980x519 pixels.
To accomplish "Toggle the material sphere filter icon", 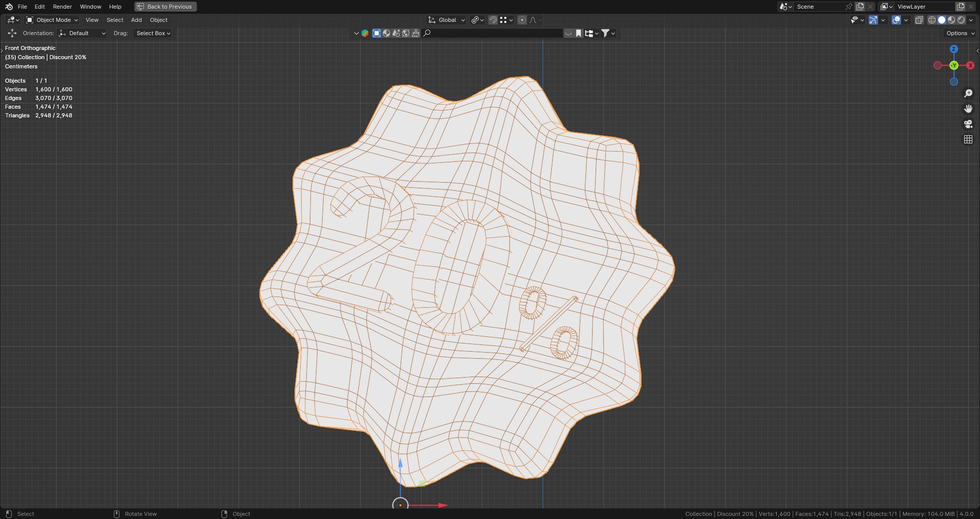I will [x=386, y=33].
